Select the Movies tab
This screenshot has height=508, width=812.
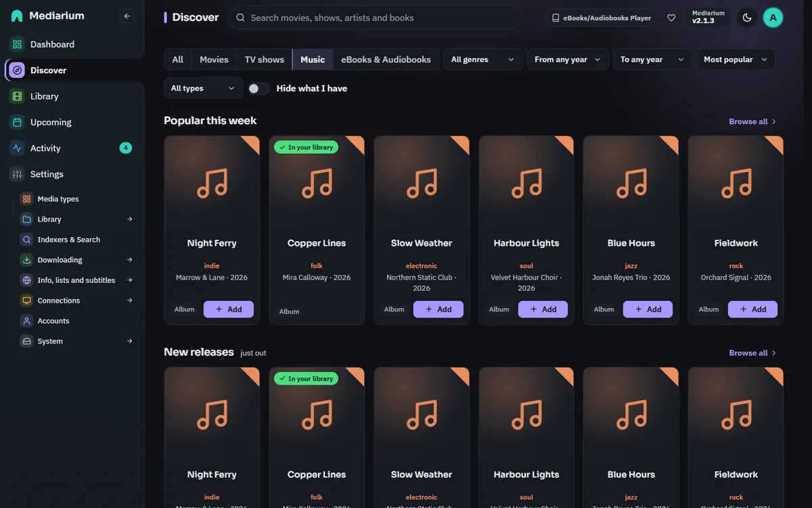point(214,60)
